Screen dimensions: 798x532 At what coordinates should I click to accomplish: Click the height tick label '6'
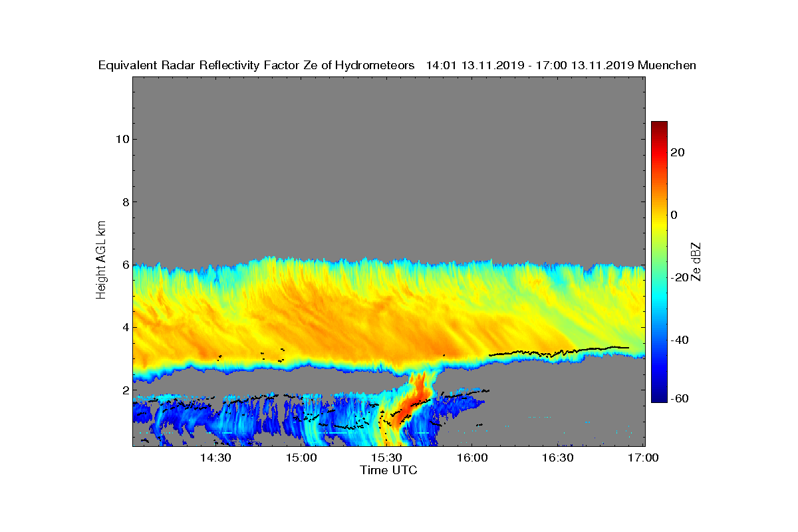124,265
